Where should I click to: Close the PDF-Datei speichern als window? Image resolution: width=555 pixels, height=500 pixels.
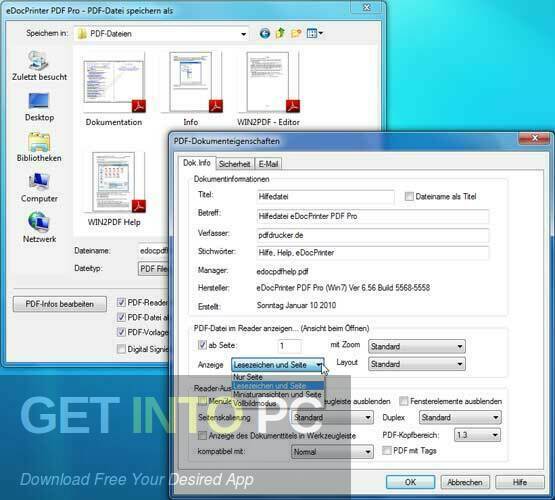click(x=367, y=7)
